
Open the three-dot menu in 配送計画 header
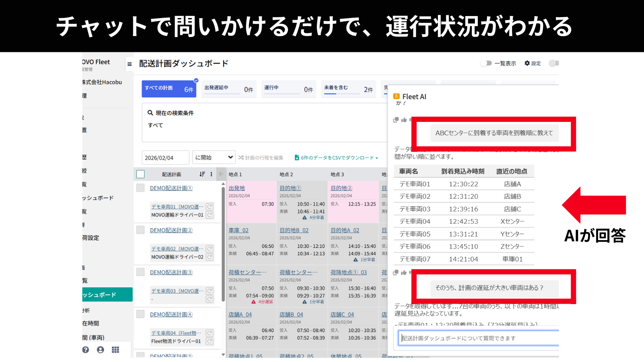[211, 174]
